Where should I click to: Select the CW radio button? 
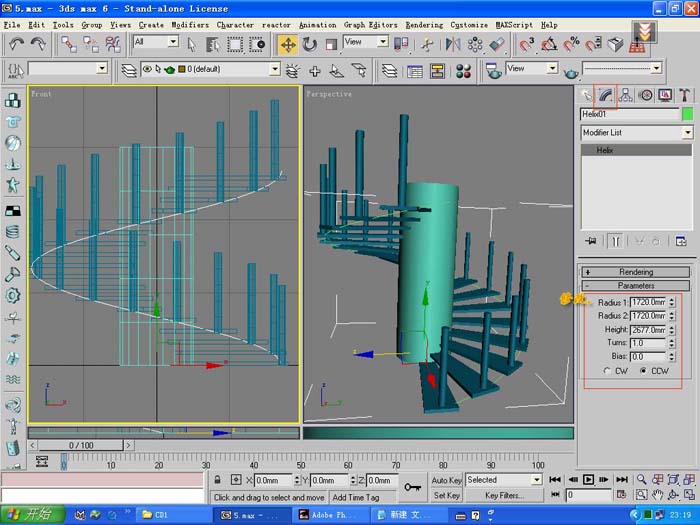click(608, 370)
